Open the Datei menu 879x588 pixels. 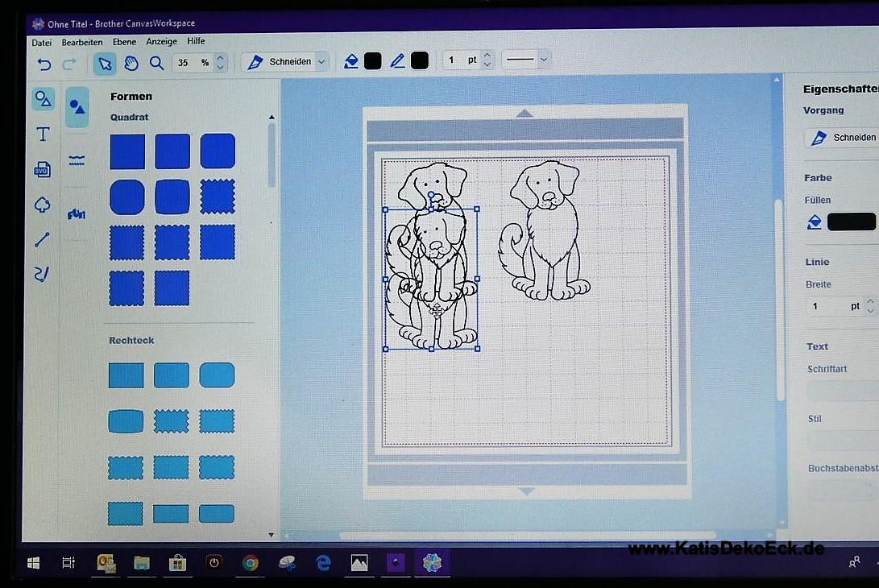[x=41, y=42]
